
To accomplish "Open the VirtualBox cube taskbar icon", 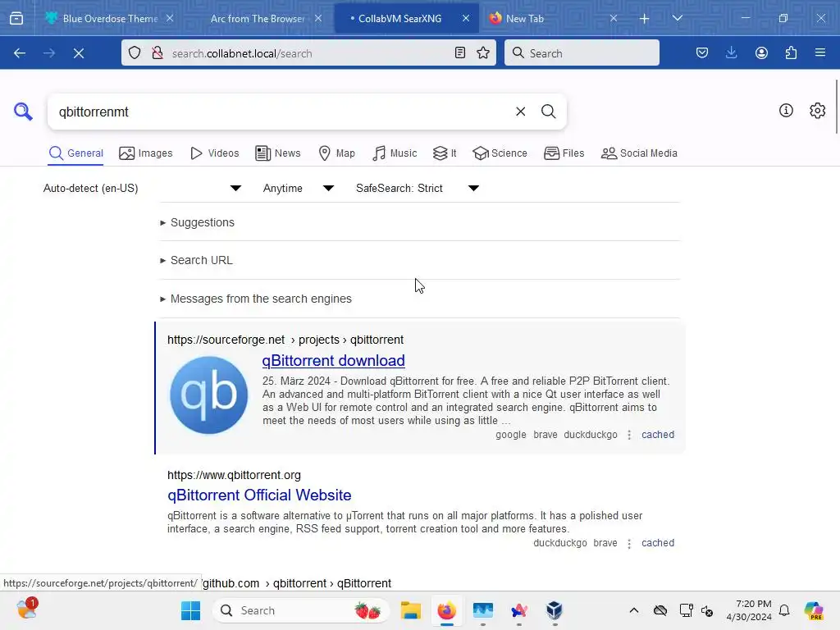I will 555,610.
